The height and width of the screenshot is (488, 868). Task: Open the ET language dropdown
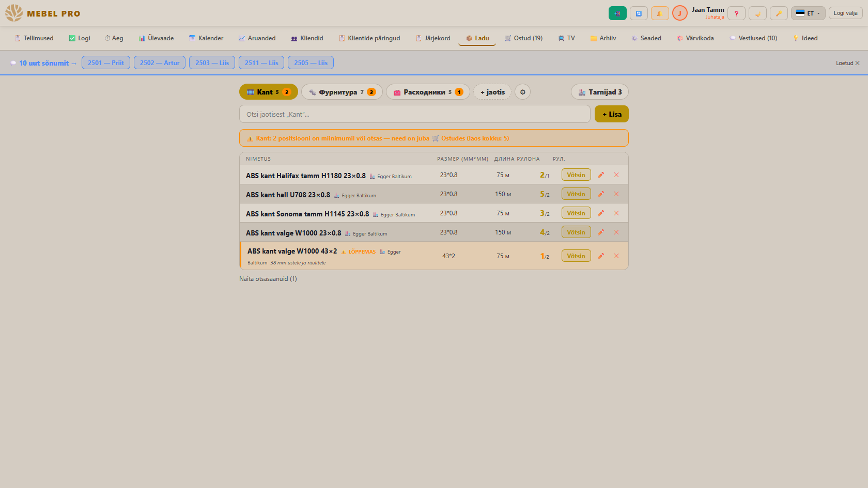(x=808, y=13)
